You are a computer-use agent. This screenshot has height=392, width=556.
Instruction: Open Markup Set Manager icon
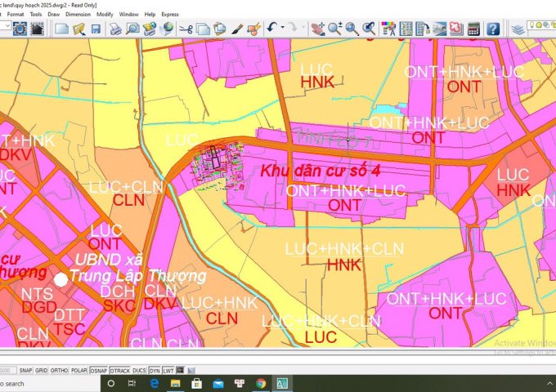click(456, 29)
